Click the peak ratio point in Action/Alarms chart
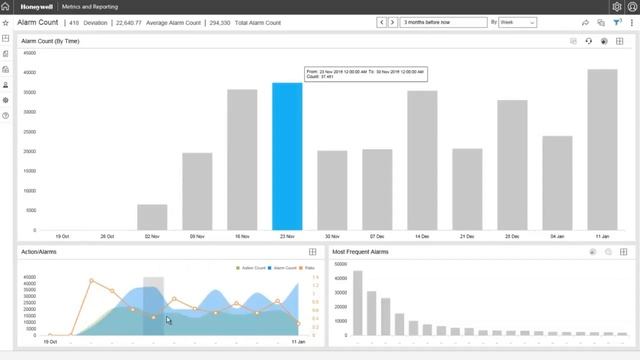The width and height of the screenshot is (640, 360). (x=91, y=281)
